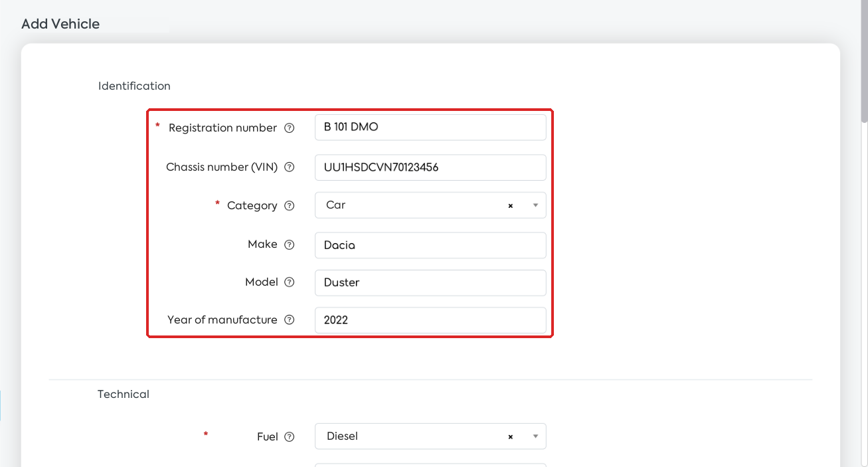Open help icon beside Category

point(290,206)
